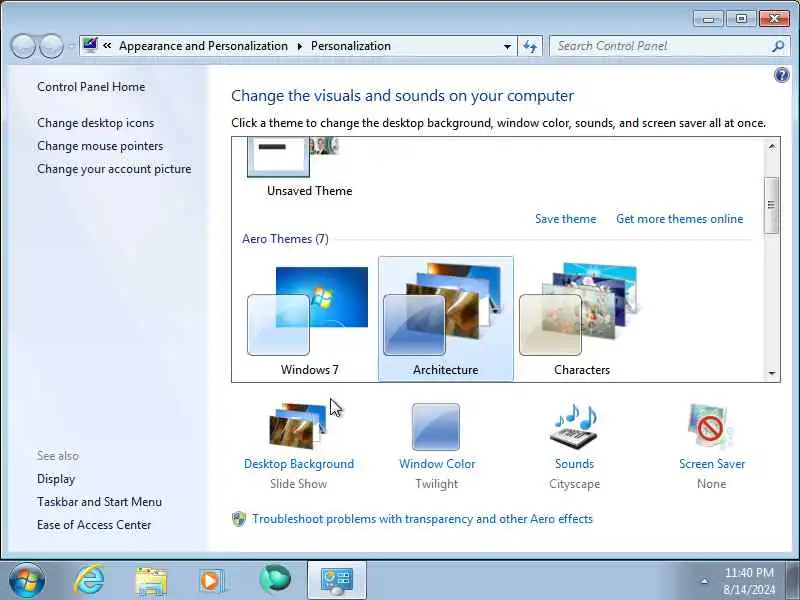This screenshot has height=600, width=800.
Task: Open Control Panel Home link
Action: [91, 87]
